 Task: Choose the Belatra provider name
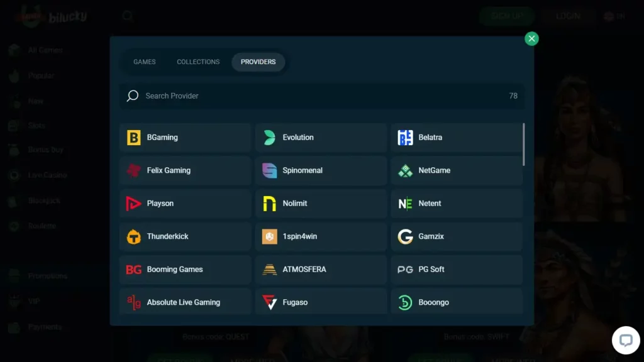430,138
